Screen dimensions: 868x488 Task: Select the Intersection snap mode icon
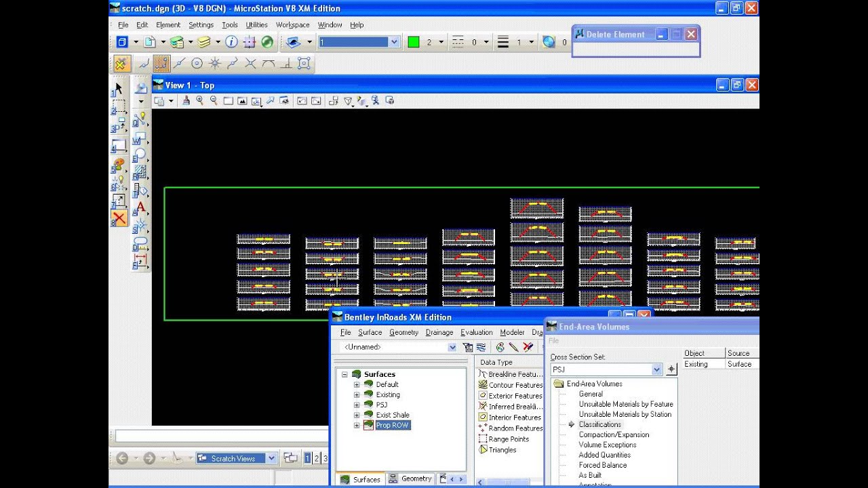click(x=250, y=64)
